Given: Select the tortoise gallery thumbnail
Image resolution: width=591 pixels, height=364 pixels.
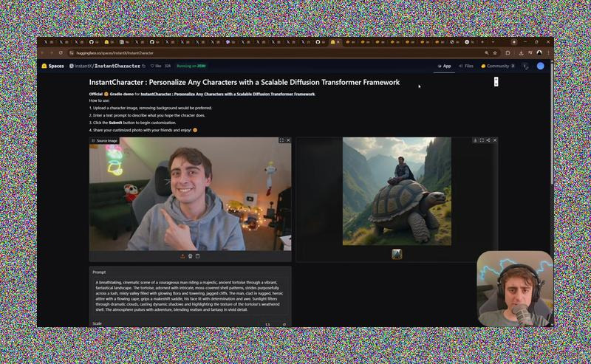Looking at the screenshot, I should (397, 254).
